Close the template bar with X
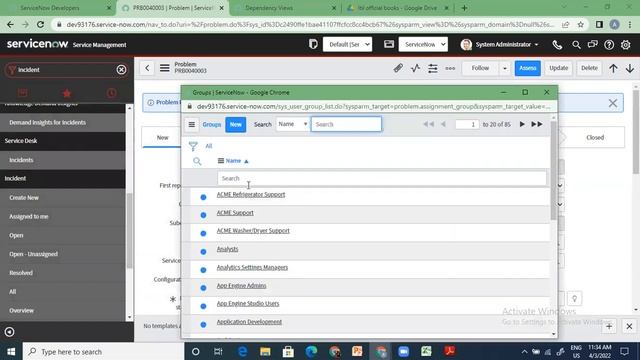This screenshot has width=640, height=360. click(x=629, y=327)
